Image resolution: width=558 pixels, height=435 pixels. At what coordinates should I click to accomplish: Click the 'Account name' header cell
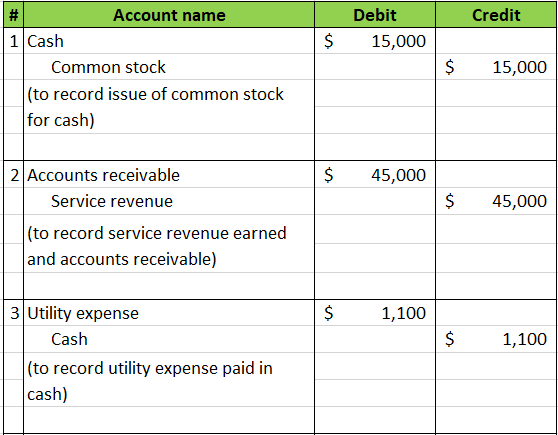click(169, 15)
